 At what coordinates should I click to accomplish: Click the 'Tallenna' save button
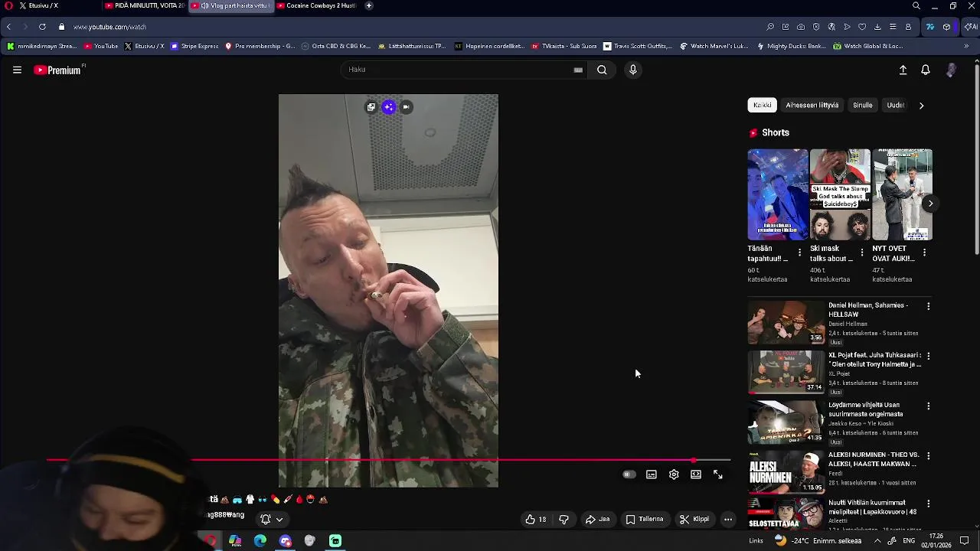pos(645,519)
